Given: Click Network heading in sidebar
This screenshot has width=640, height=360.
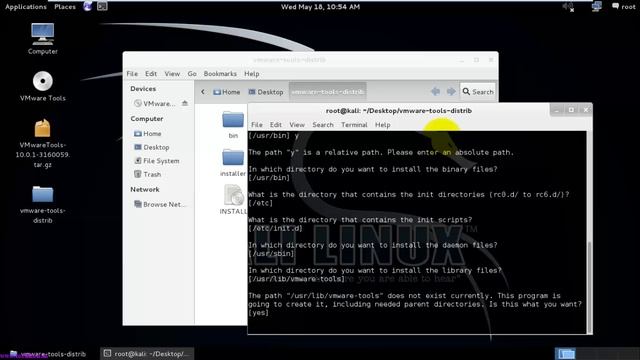Looking at the screenshot, I should coord(144,189).
